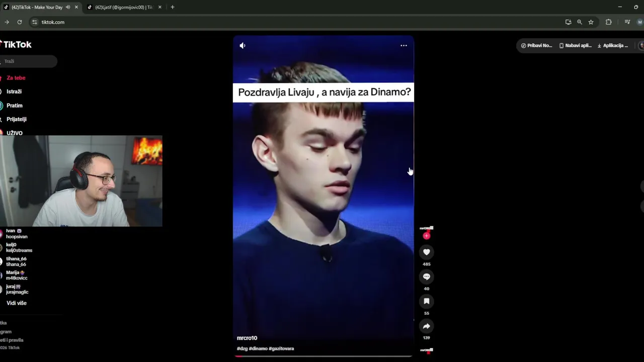Reload the page
This screenshot has height=362, width=644.
20,22
